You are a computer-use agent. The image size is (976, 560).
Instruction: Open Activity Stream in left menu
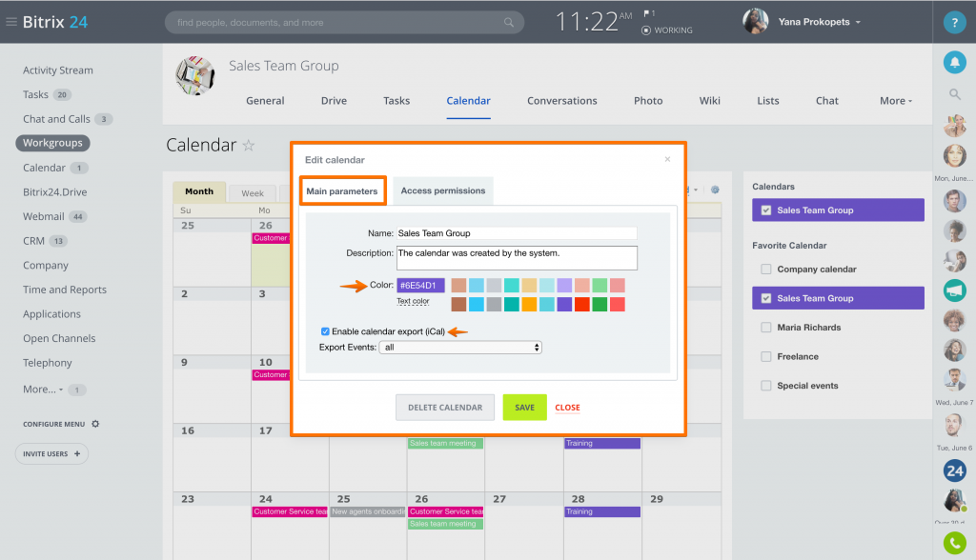coord(58,70)
